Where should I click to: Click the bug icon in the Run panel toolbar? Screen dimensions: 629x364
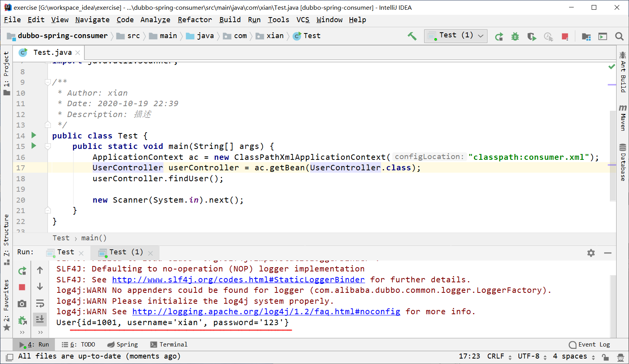click(22, 320)
